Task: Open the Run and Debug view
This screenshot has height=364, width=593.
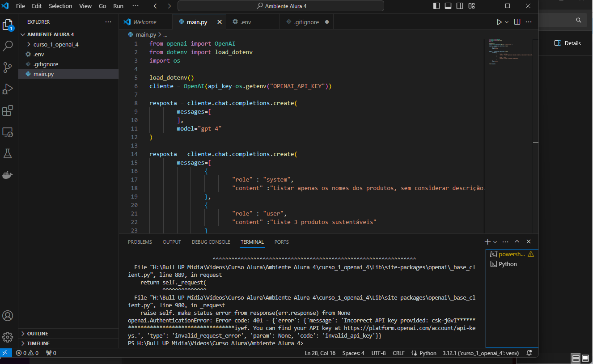Action: click(8, 89)
